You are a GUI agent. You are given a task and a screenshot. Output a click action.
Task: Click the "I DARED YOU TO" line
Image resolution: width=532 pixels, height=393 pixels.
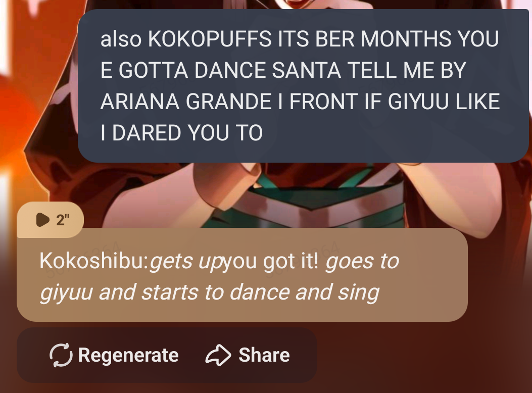(181, 132)
